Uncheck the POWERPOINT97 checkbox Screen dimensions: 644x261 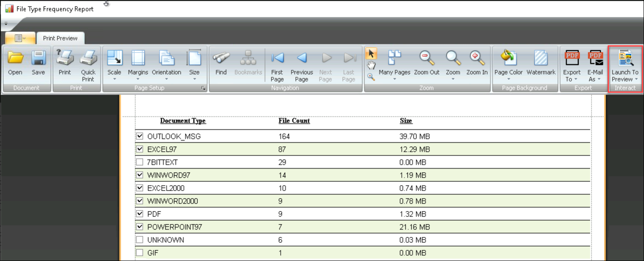click(140, 226)
